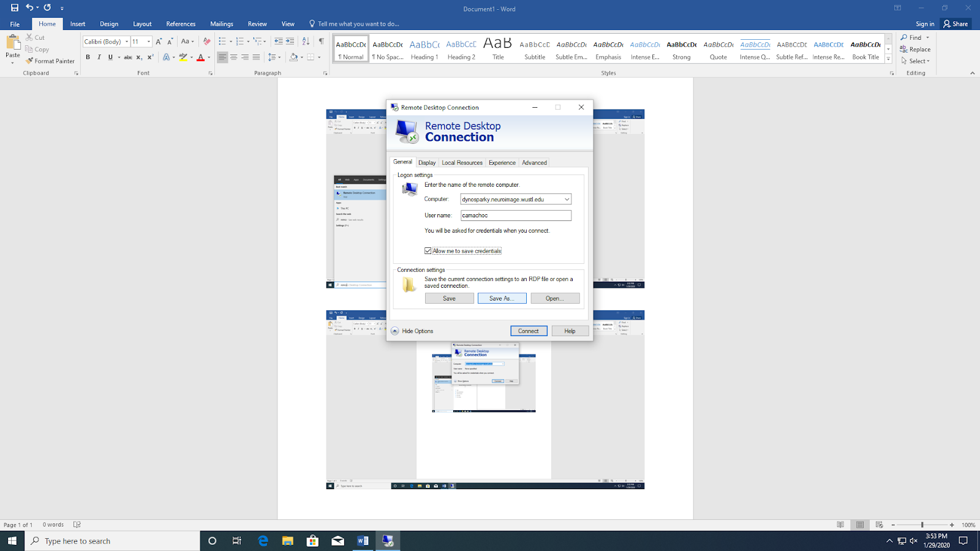Image resolution: width=980 pixels, height=551 pixels.
Task: Click the Share button in Word
Action: (956, 24)
